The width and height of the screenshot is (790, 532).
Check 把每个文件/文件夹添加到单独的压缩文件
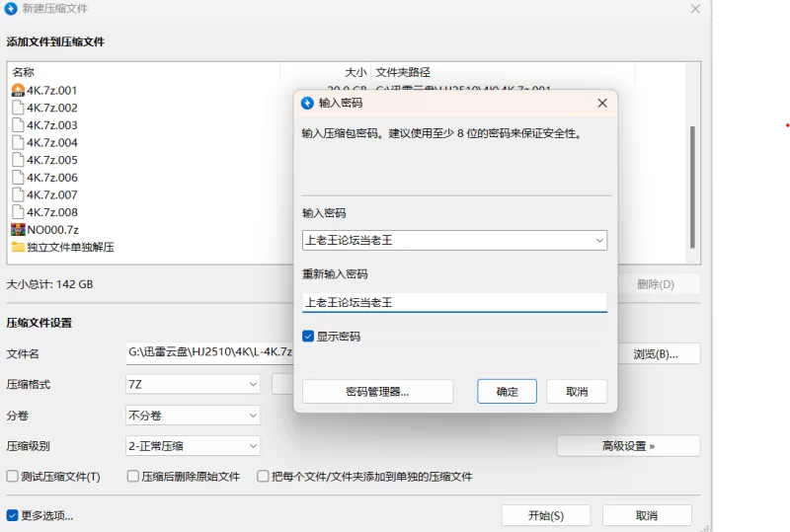click(263, 476)
